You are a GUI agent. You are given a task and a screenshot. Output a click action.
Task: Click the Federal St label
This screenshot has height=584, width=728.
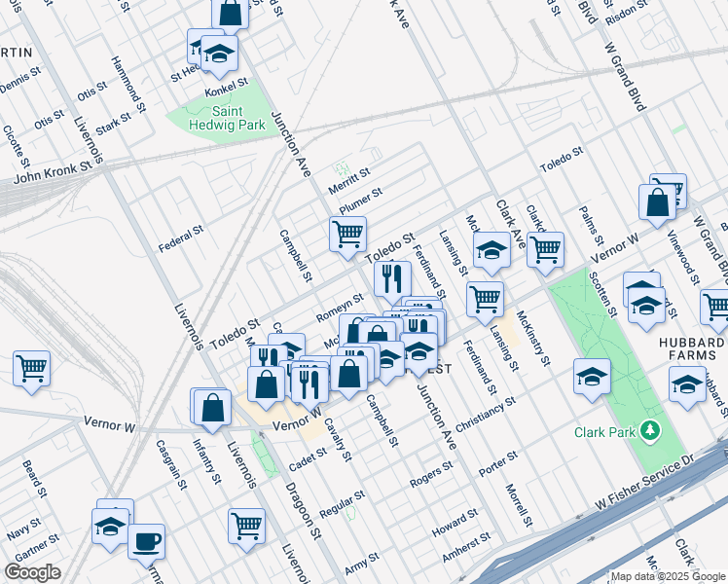pyautogui.click(x=181, y=238)
